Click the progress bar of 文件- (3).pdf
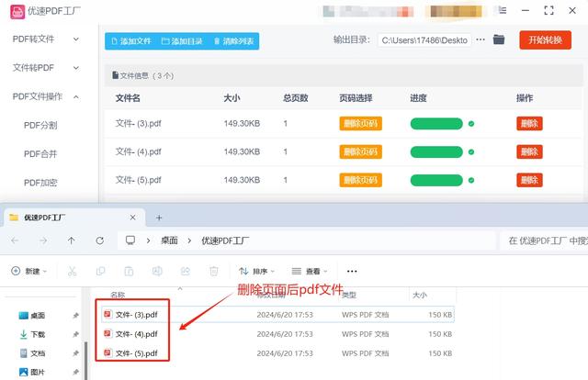The image size is (588, 380). click(x=436, y=124)
